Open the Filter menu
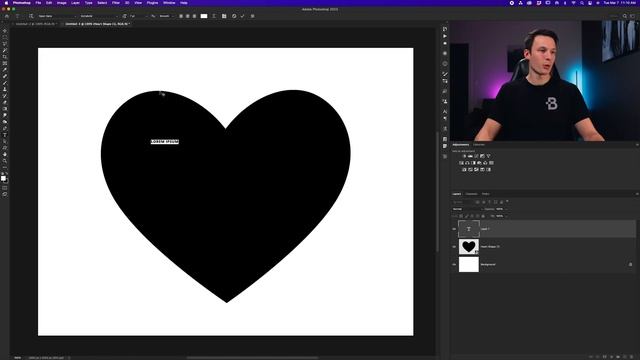 (x=116, y=3)
